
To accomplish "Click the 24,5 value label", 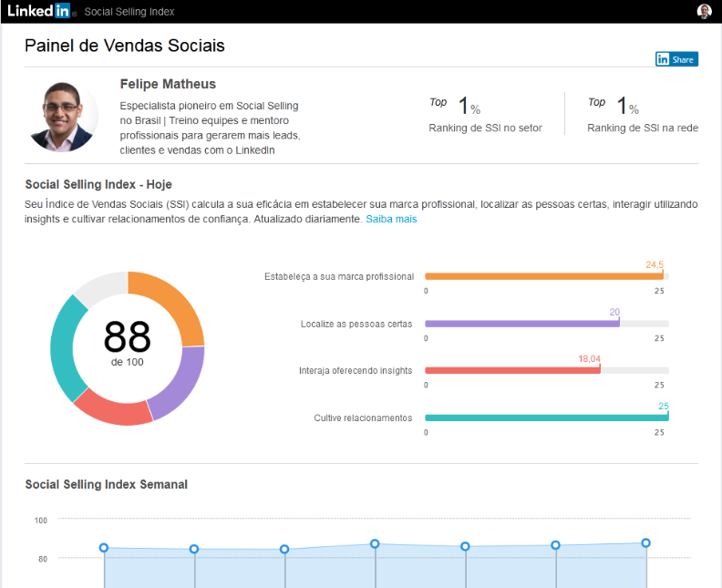I will click(x=654, y=264).
